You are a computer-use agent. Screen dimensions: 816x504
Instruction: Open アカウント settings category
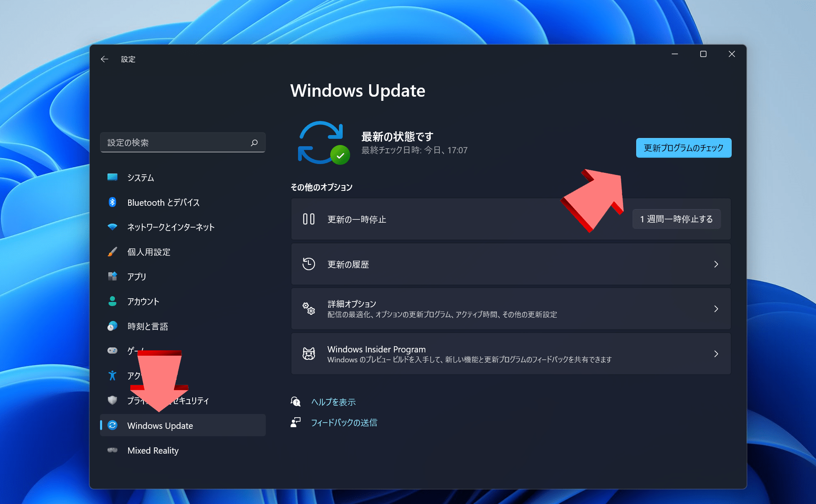(183, 301)
